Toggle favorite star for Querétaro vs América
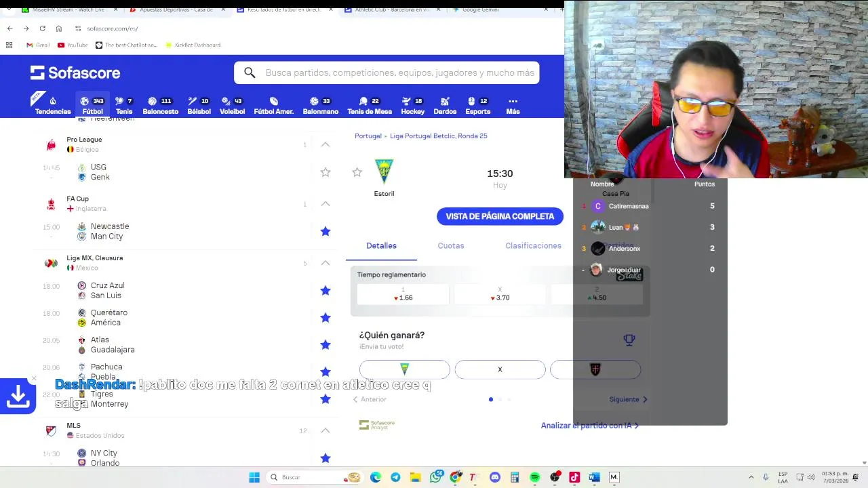The image size is (868, 488). click(x=325, y=317)
